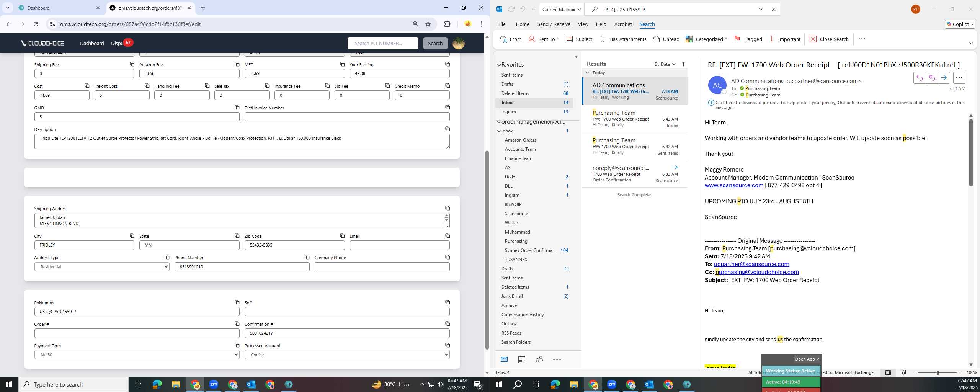Switch to Dashboard browser tab
The height and width of the screenshot is (392, 980).
(59, 8)
